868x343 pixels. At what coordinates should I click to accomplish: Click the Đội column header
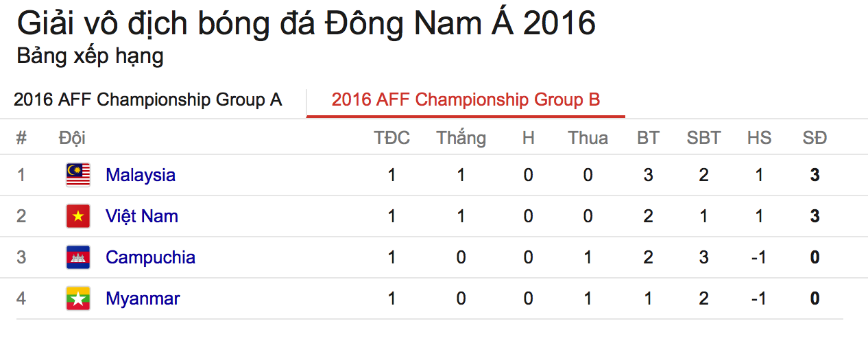tap(72, 138)
